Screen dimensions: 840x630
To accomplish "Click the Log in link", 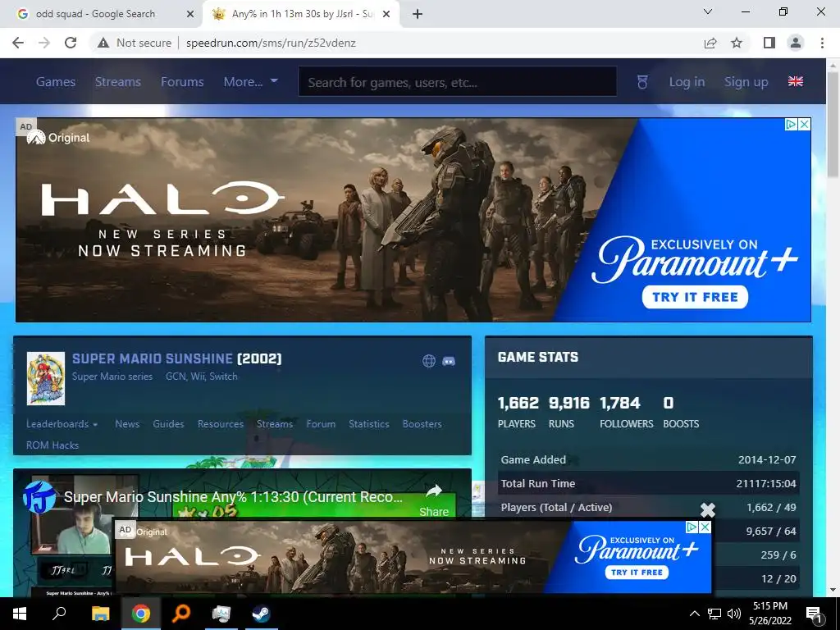I will point(687,82).
